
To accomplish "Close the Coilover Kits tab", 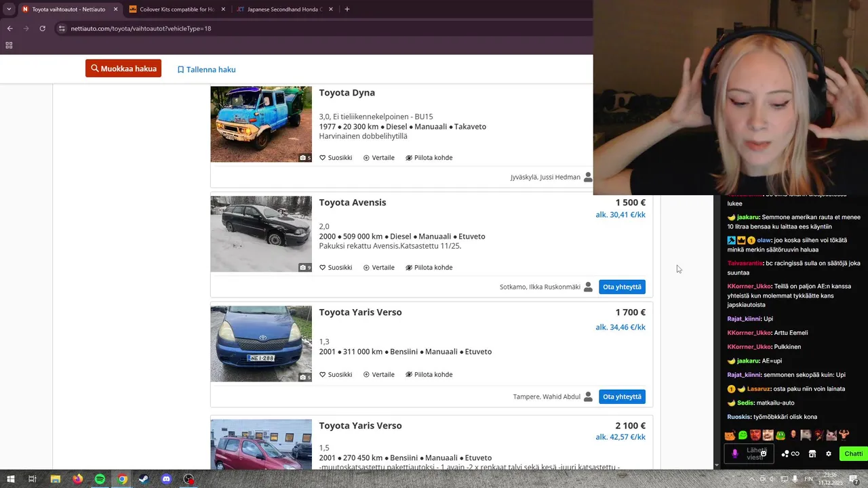I will [x=223, y=9].
